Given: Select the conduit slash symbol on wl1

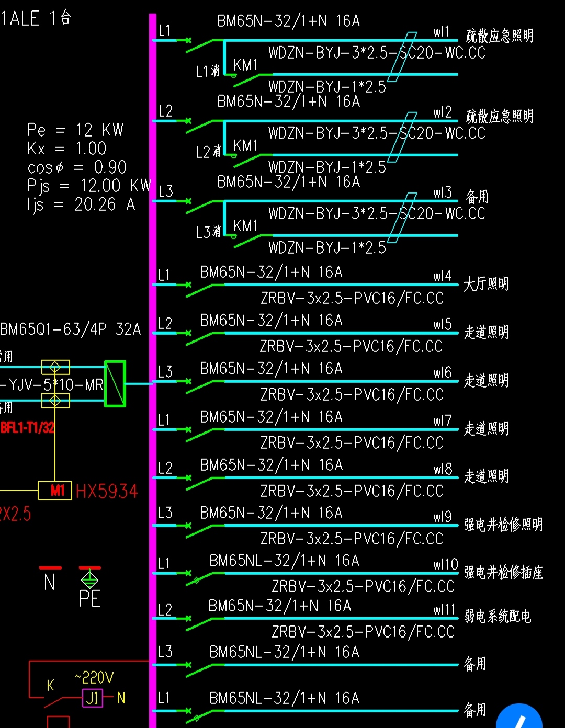Looking at the screenshot, I should click(402, 57).
